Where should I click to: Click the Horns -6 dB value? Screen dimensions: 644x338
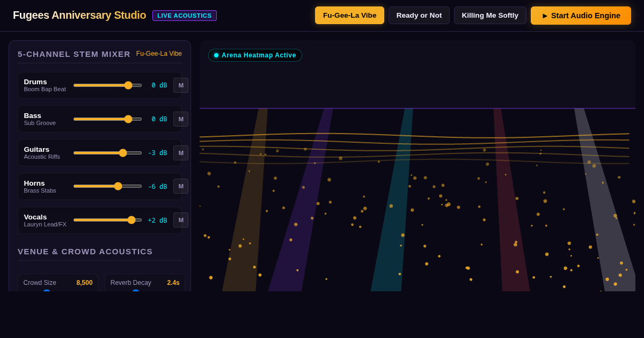157,186
